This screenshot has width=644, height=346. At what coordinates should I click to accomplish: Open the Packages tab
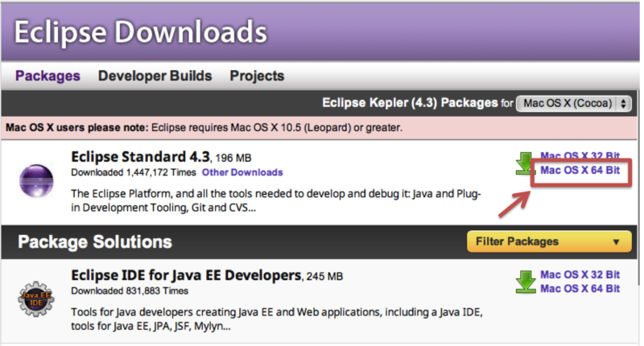(x=47, y=76)
